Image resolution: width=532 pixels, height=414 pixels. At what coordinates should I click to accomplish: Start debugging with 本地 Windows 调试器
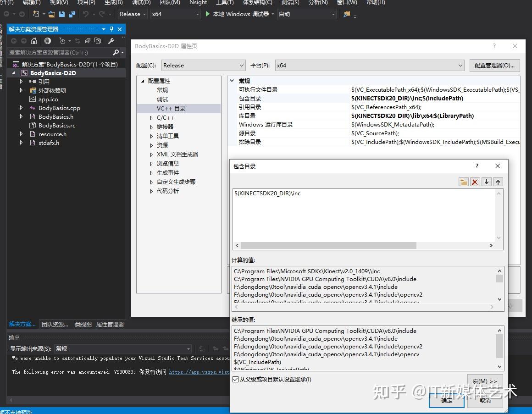point(238,14)
